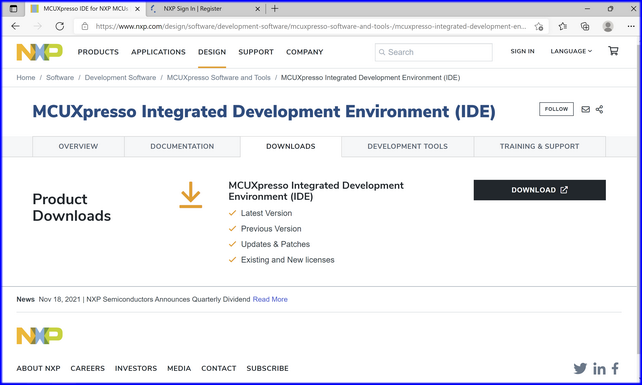642x385 pixels.
Task: Close the NXP Sign In browser tab
Action: tap(258, 9)
